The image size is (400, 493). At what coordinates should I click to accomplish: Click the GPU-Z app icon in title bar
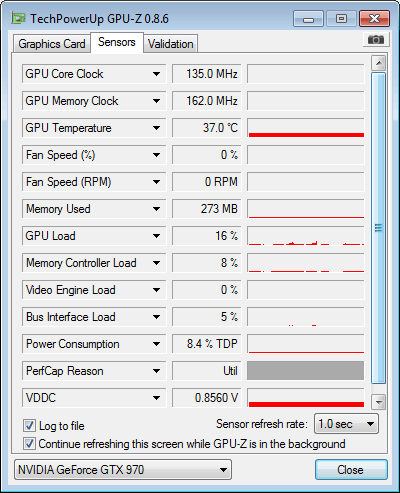point(18,18)
